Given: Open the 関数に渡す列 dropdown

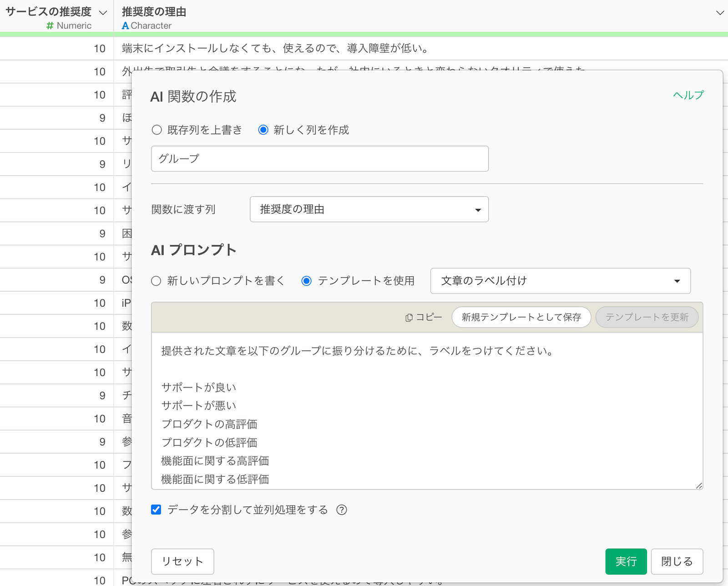Looking at the screenshot, I should (369, 209).
